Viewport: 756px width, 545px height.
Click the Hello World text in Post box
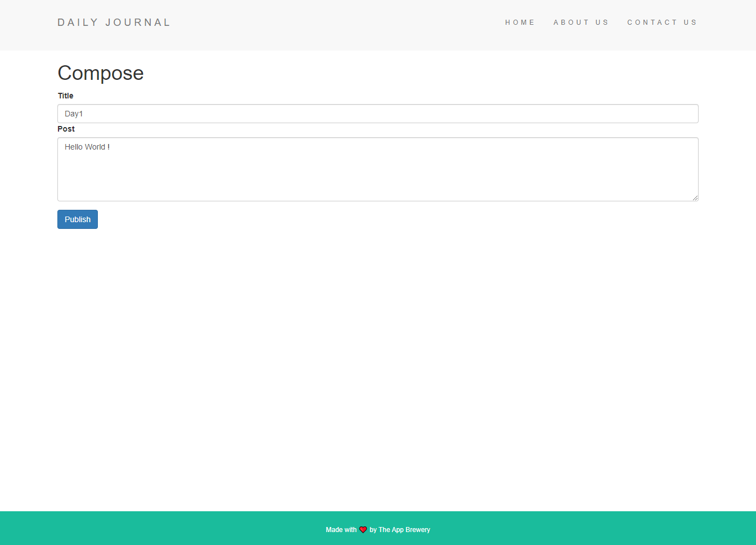[x=87, y=147]
